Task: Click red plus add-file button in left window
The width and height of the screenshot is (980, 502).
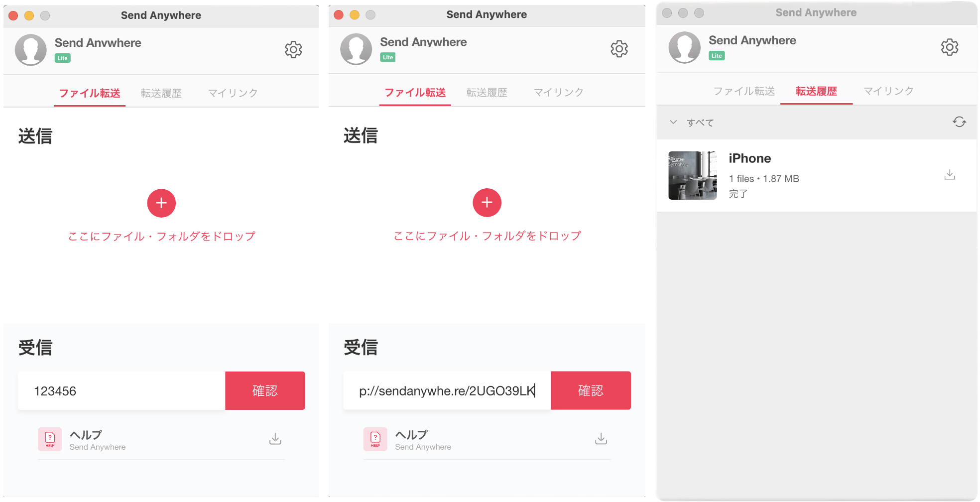Action: 161,203
